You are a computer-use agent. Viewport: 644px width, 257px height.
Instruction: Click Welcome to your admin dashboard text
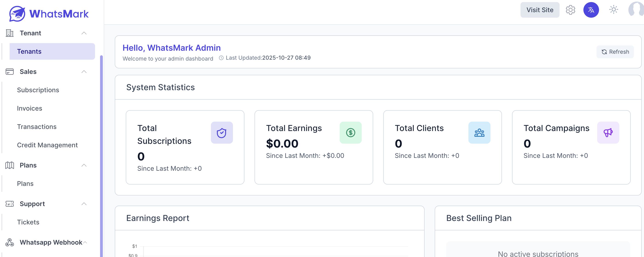(x=168, y=59)
